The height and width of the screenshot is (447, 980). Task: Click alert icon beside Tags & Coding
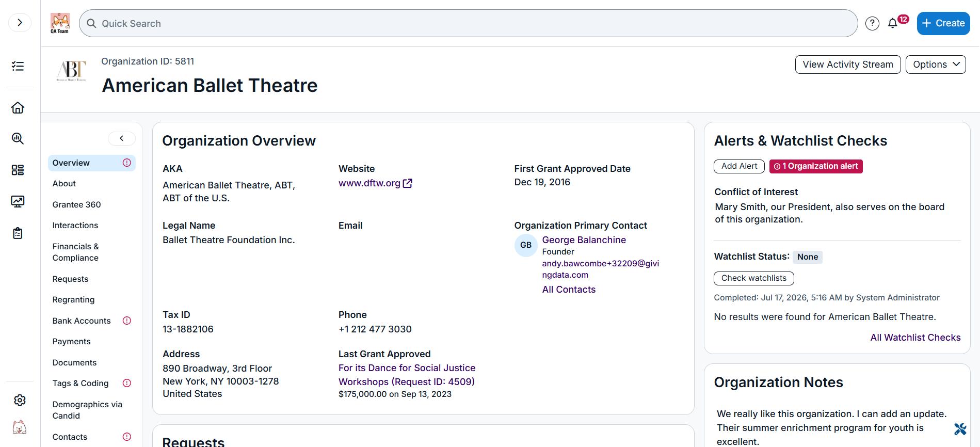127,383
